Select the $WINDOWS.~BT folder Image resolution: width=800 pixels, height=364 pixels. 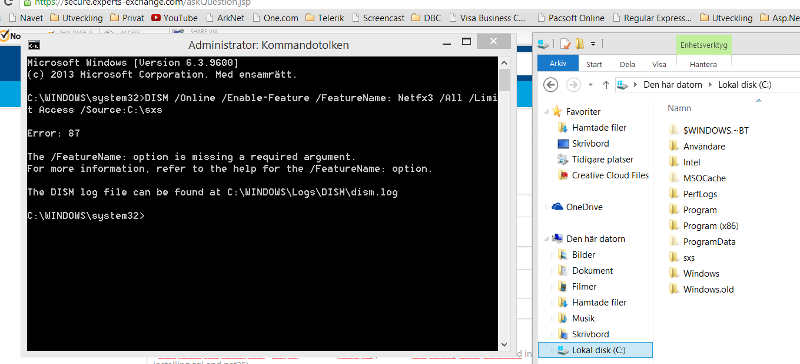709,130
